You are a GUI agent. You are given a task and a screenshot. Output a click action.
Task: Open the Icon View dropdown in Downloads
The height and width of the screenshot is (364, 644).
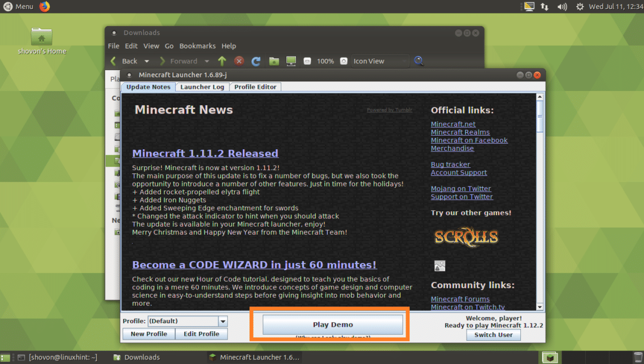click(380, 61)
